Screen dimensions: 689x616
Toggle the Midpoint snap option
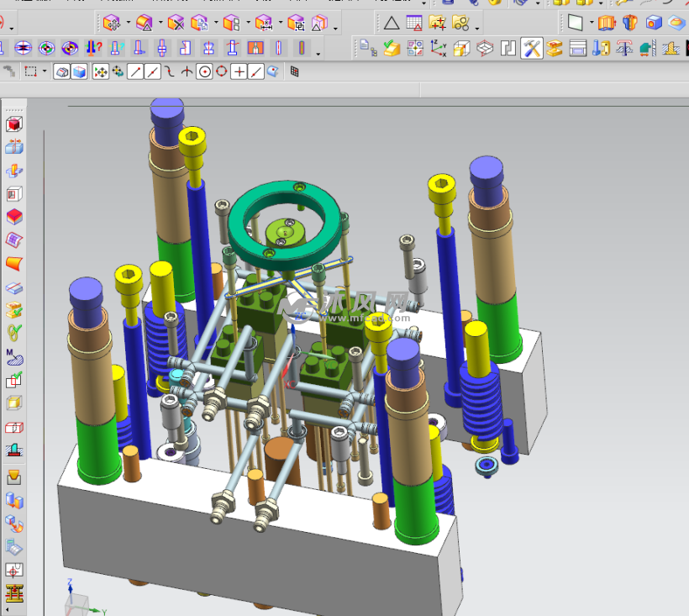point(152,72)
